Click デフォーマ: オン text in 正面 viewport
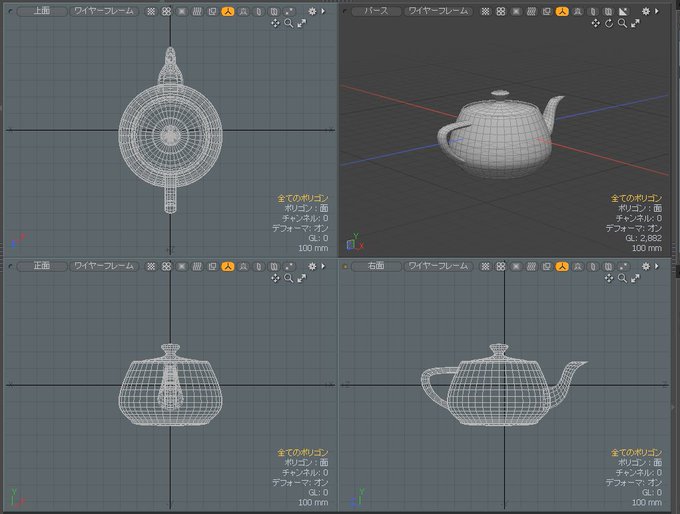 [x=300, y=482]
